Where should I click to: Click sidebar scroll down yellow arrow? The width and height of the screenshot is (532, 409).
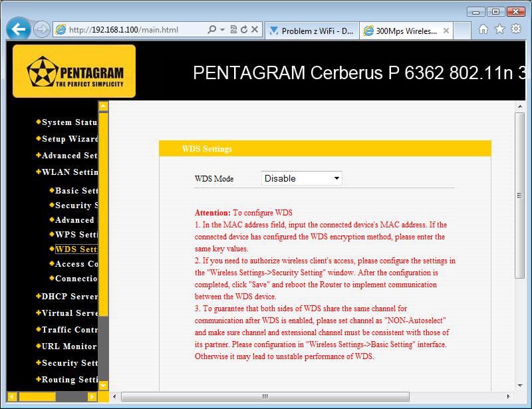(104, 385)
